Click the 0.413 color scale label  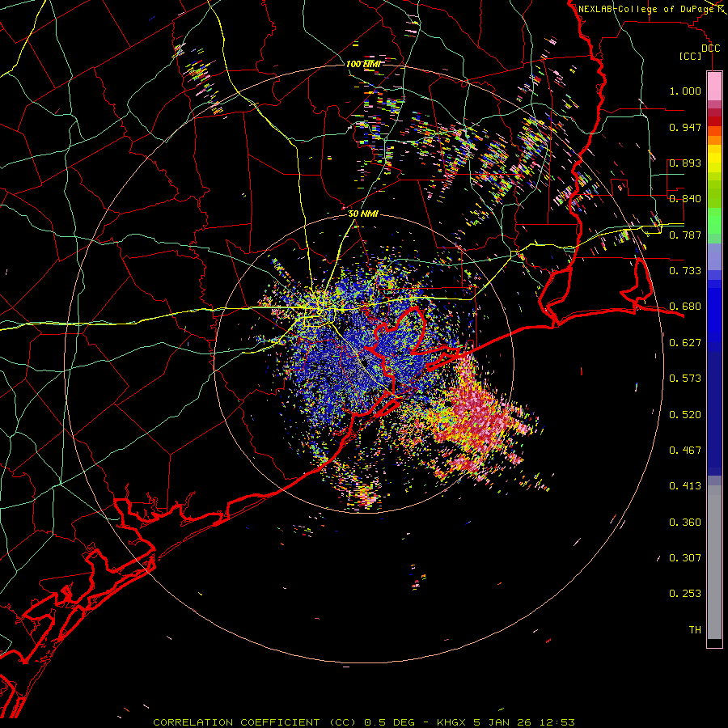[x=685, y=486]
